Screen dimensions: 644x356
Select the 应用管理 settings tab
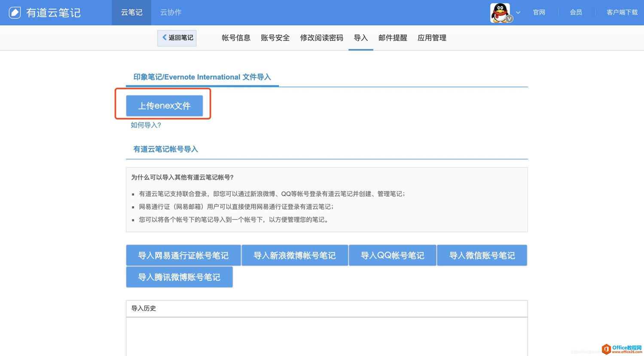point(432,38)
